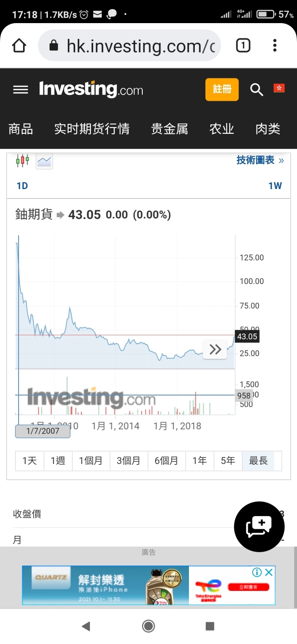Viewport: 297px width, 644px height.
Task: Tap the orange 註冊 button
Action: (222, 89)
